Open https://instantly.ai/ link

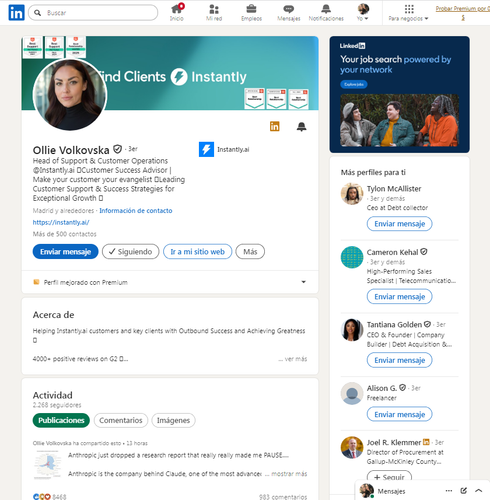tap(61, 222)
